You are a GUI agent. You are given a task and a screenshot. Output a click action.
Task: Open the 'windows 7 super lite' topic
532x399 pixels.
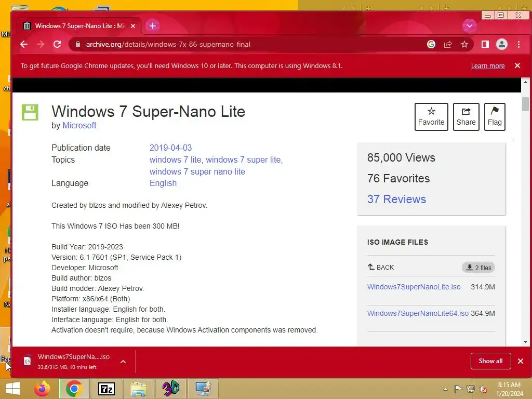click(243, 160)
